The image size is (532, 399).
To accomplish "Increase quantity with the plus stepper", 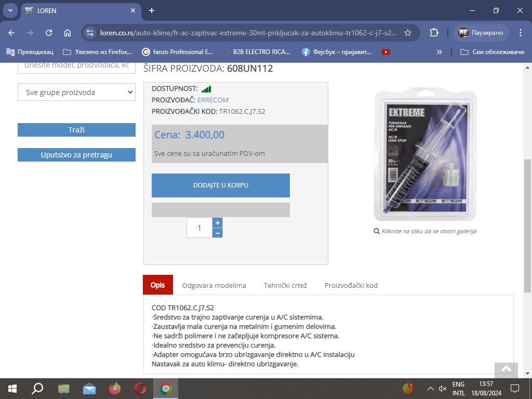I will 218,223.
